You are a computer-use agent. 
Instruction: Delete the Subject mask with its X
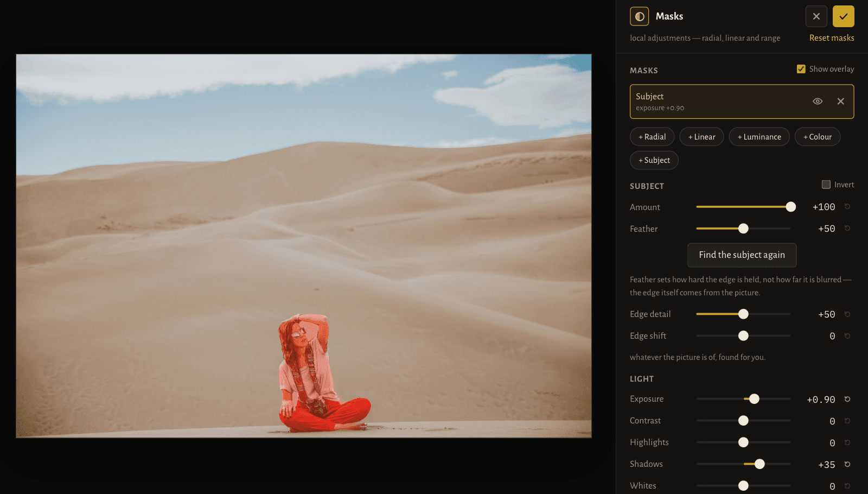coord(840,102)
